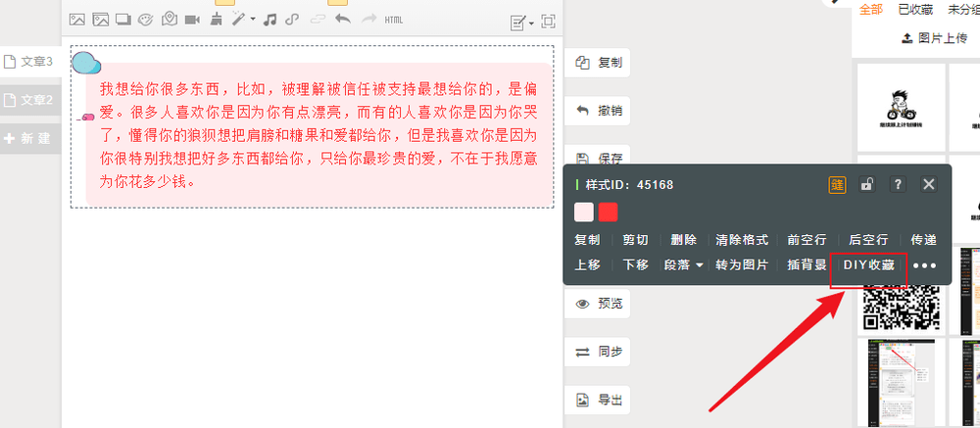
Task: Click the pink paragraph text block
Action: 318,134
